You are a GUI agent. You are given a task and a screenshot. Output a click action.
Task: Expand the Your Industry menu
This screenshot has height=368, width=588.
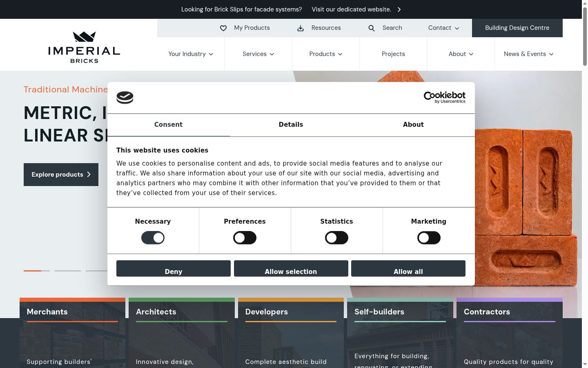[x=191, y=54]
